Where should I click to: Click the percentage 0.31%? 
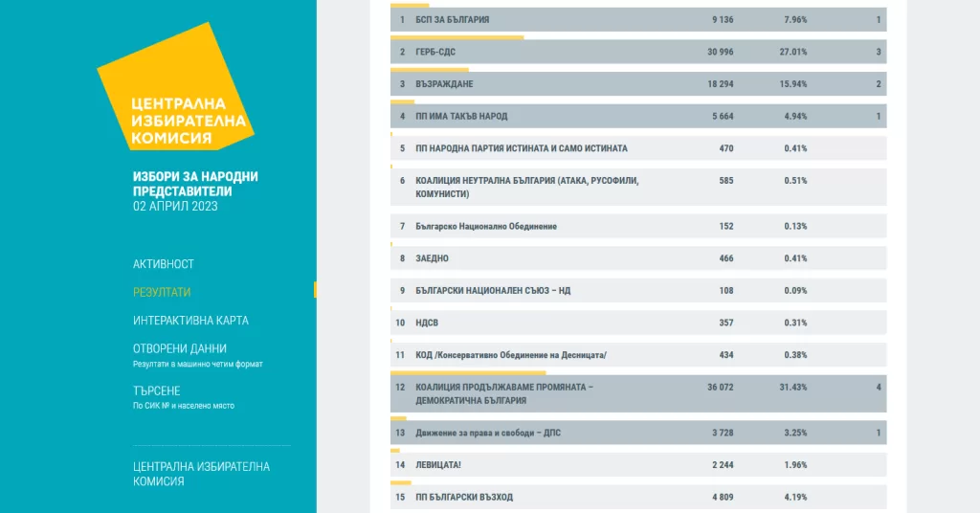coord(795,323)
